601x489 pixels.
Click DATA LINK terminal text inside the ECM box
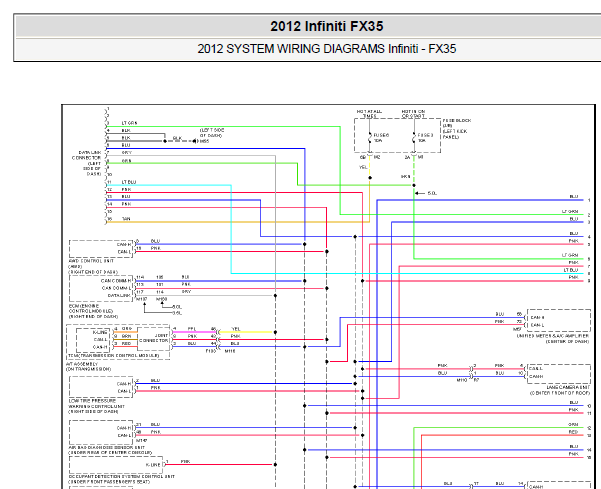tap(119, 295)
